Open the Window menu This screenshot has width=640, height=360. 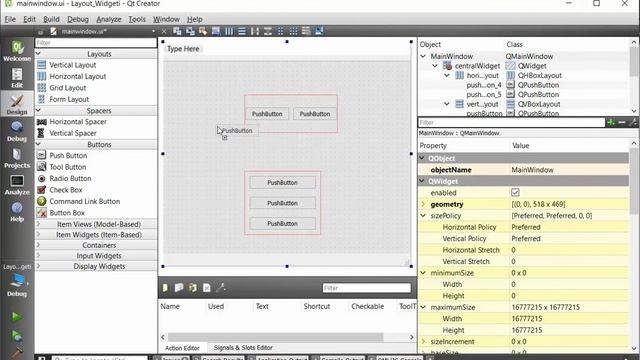click(166, 19)
